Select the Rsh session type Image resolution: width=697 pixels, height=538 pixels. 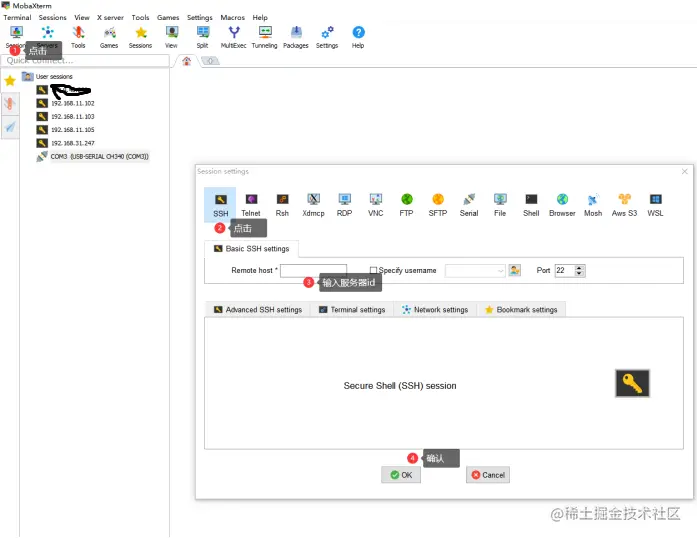click(x=282, y=205)
